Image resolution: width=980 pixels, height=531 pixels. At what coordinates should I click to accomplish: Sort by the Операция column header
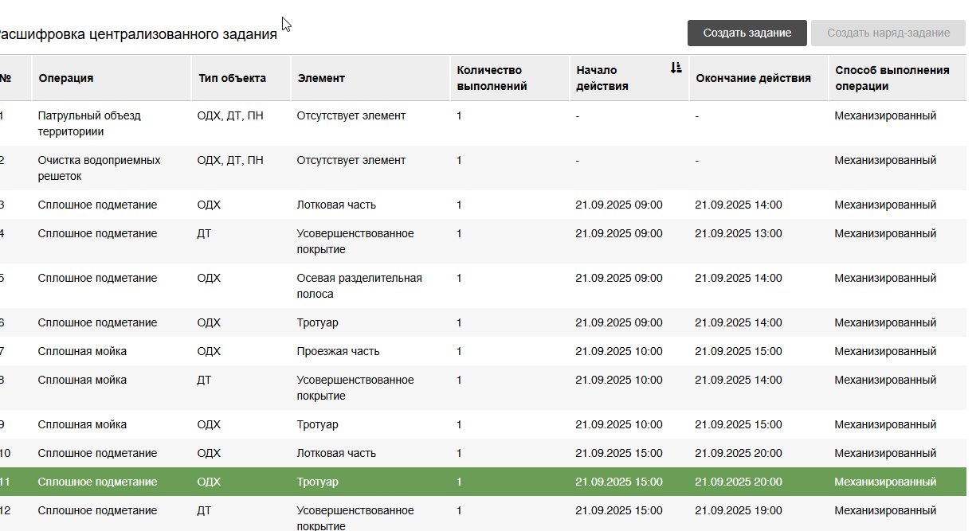66,78
